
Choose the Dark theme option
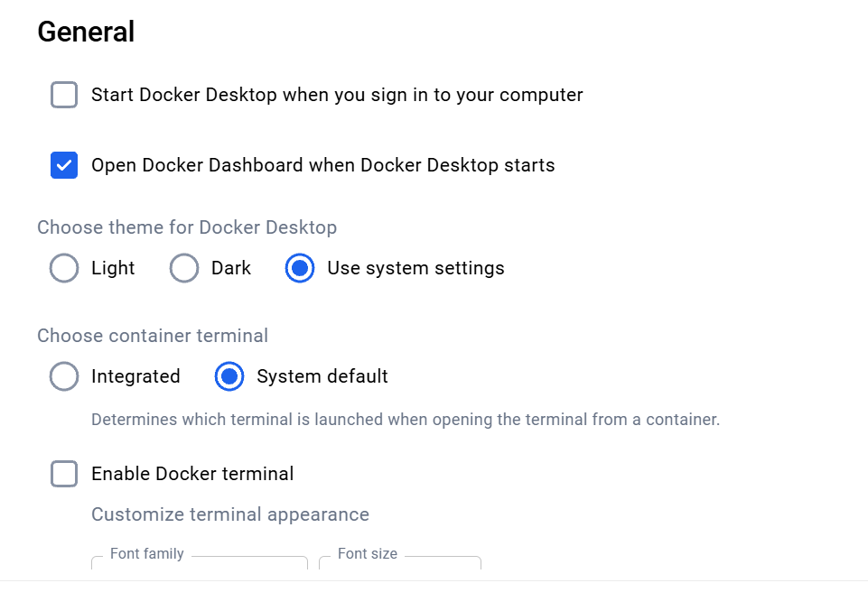coord(184,268)
